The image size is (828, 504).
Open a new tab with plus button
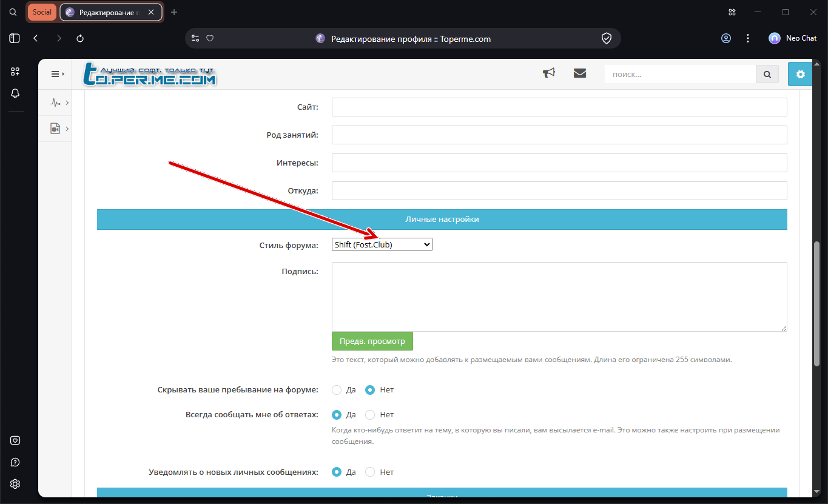pyautogui.click(x=174, y=12)
